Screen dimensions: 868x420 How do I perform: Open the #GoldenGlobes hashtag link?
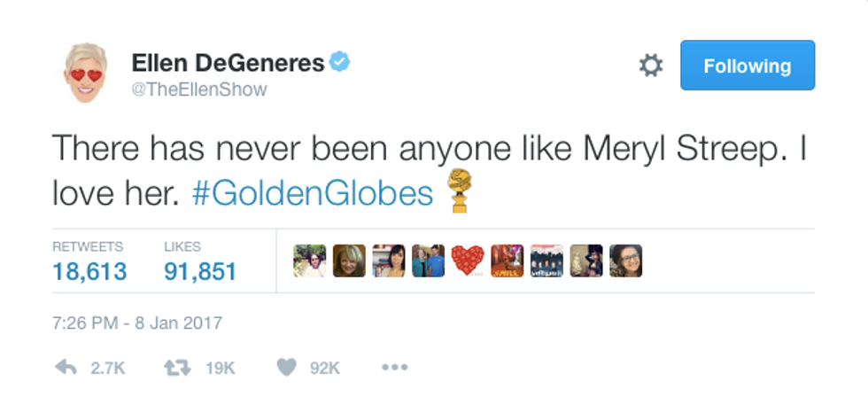(313, 193)
